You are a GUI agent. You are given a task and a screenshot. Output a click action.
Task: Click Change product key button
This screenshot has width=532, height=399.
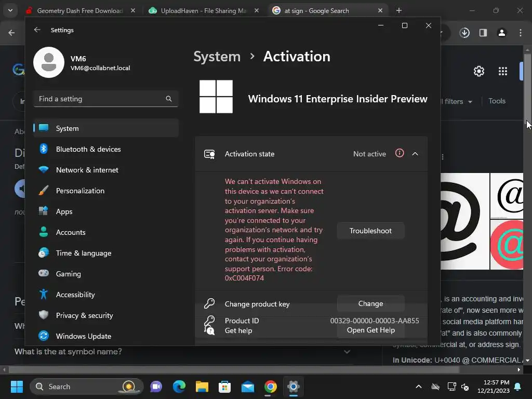point(370,303)
